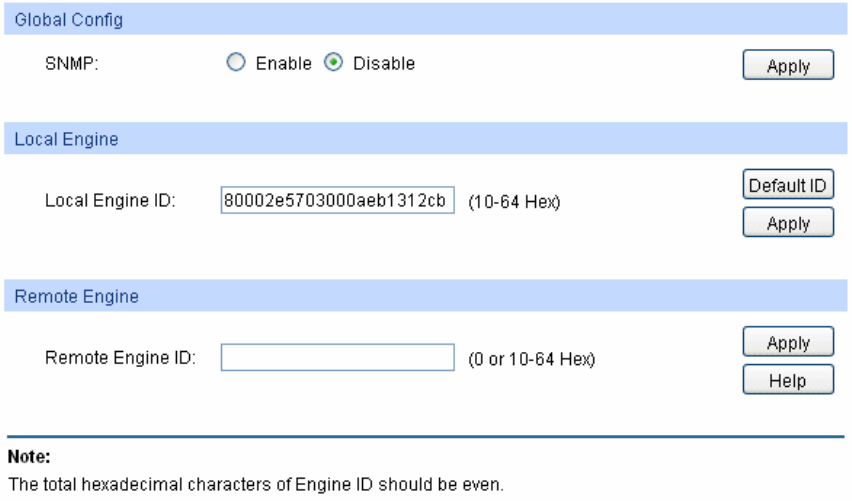Click the Remote Engine ID: label
The width and height of the screenshot is (852, 501).
tap(119, 357)
